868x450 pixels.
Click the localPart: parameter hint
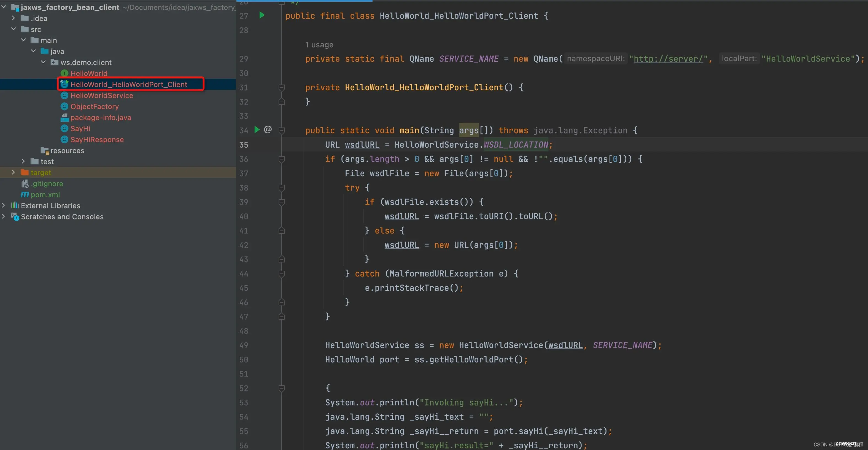[739, 59]
